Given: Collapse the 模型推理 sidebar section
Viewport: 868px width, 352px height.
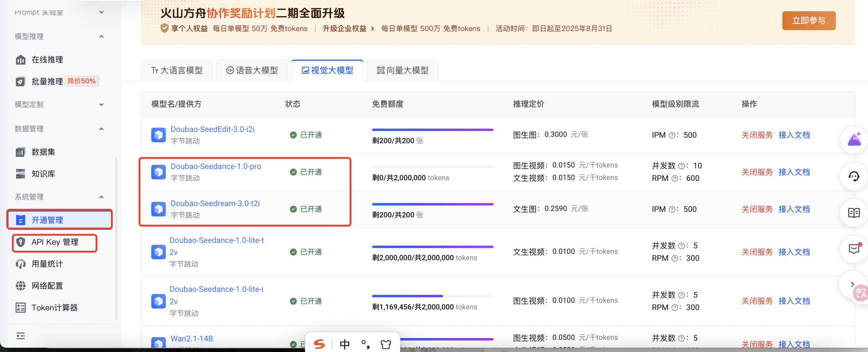Looking at the screenshot, I should 101,36.
